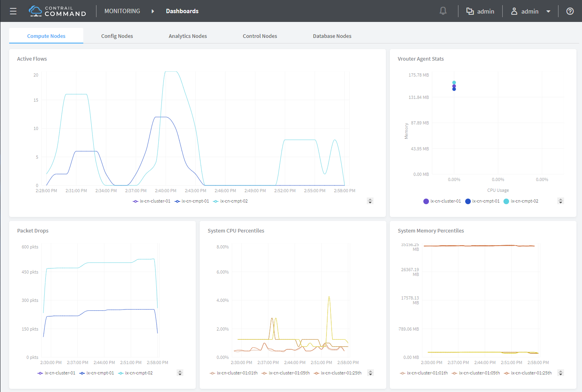The height and width of the screenshot is (392, 582).
Task: Open Dashboards breadcrumb
Action: pyautogui.click(x=182, y=11)
